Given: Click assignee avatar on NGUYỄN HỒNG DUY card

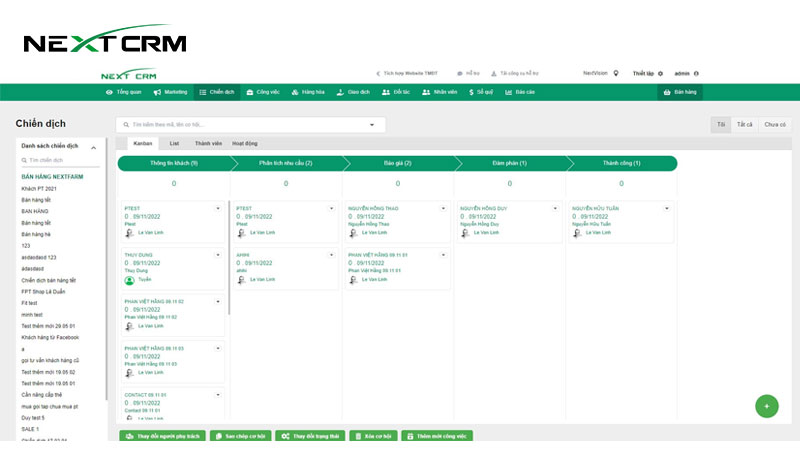Looking at the screenshot, I should pos(465,233).
